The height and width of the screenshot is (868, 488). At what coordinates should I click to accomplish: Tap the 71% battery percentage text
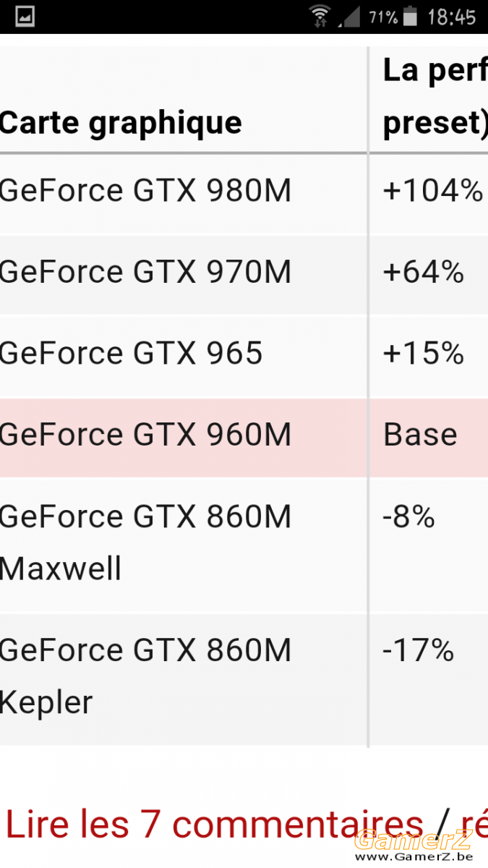point(383,17)
